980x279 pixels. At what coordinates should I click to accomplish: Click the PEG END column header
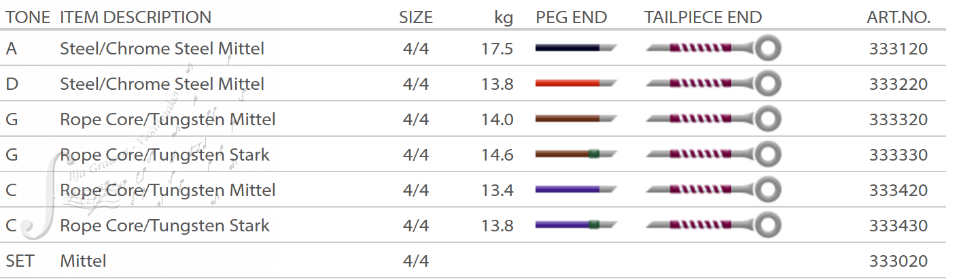click(x=572, y=17)
